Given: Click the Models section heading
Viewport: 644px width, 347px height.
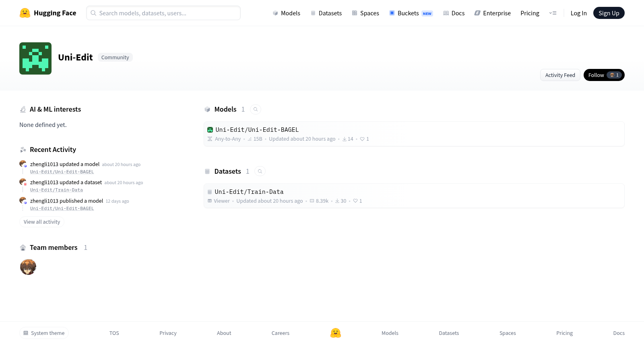Looking at the screenshot, I should tap(225, 109).
